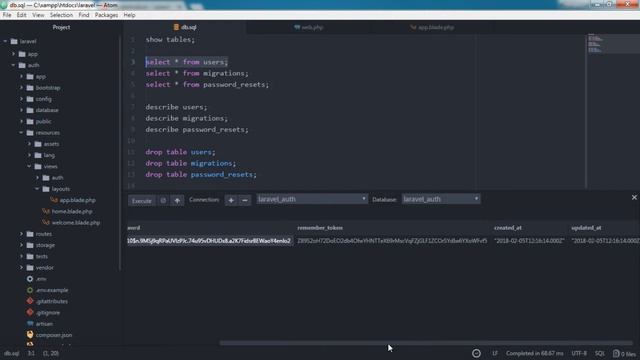Collapse the views folder
The height and width of the screenshot is (360, 640).
click(29, 166)
